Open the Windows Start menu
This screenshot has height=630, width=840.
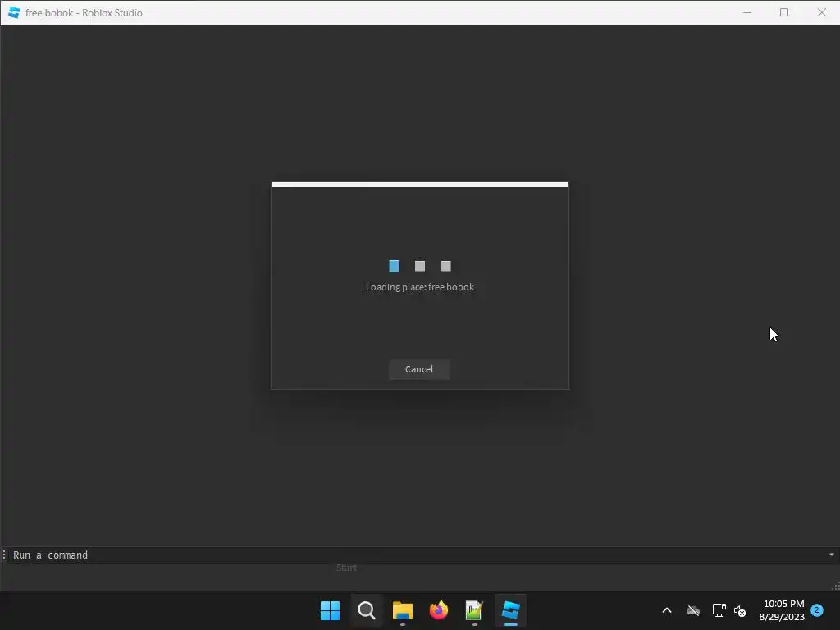330,610
